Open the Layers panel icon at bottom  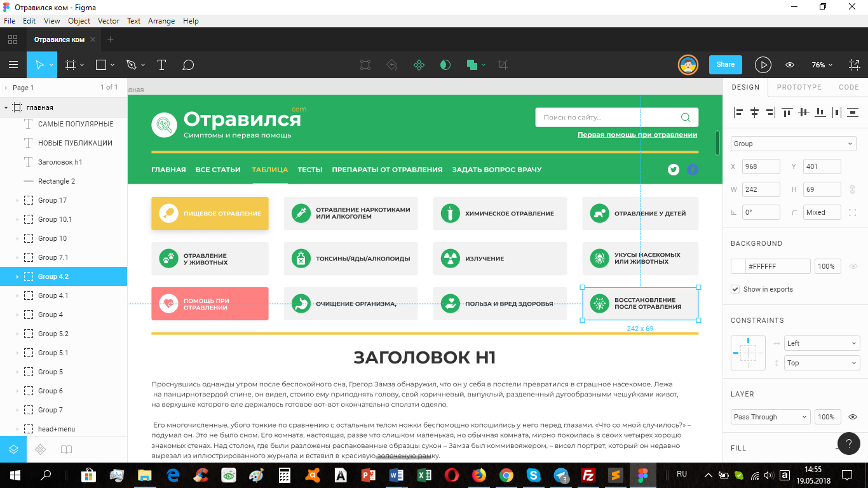point(13,449)
